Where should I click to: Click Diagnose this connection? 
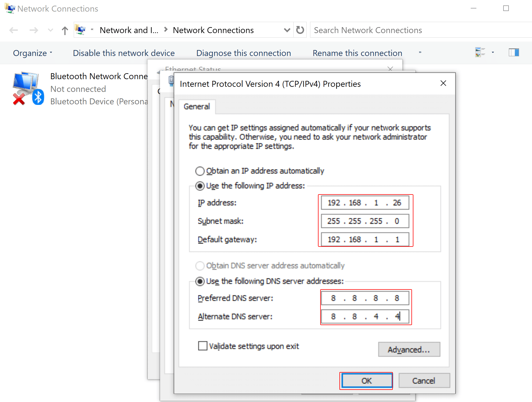(243, 53)
